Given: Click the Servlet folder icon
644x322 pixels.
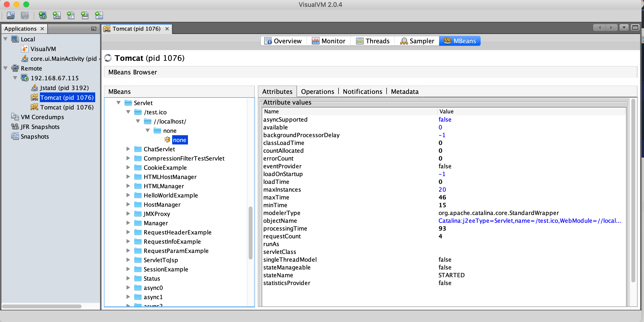Looking at the screenshot, I should [128, 103].
